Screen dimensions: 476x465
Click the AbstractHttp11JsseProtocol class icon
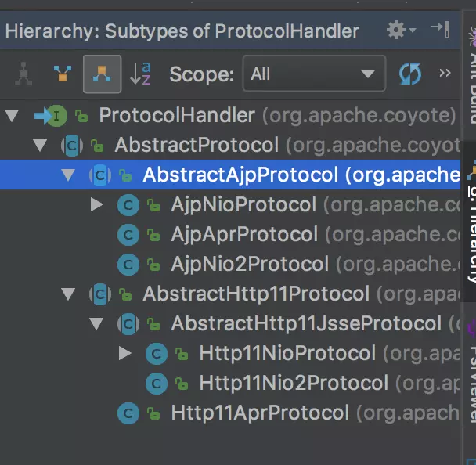pyautogui.click(x=128, y=324)
